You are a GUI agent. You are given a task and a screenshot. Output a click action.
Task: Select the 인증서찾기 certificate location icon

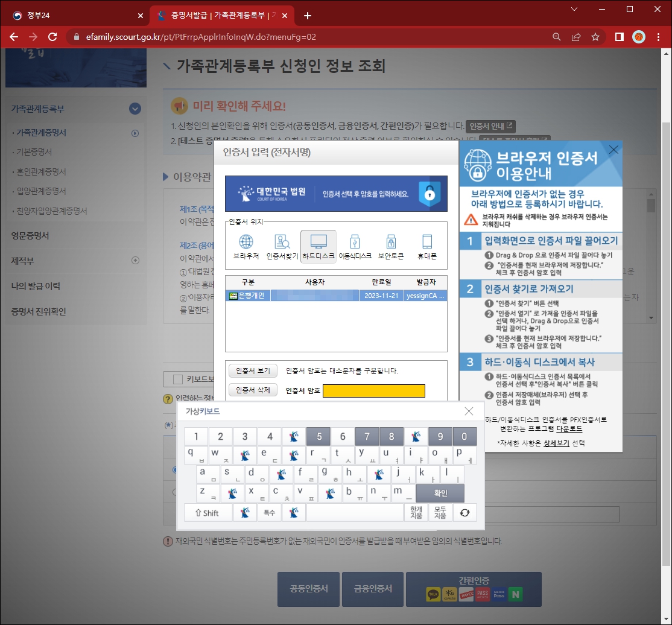click(282, 247)
